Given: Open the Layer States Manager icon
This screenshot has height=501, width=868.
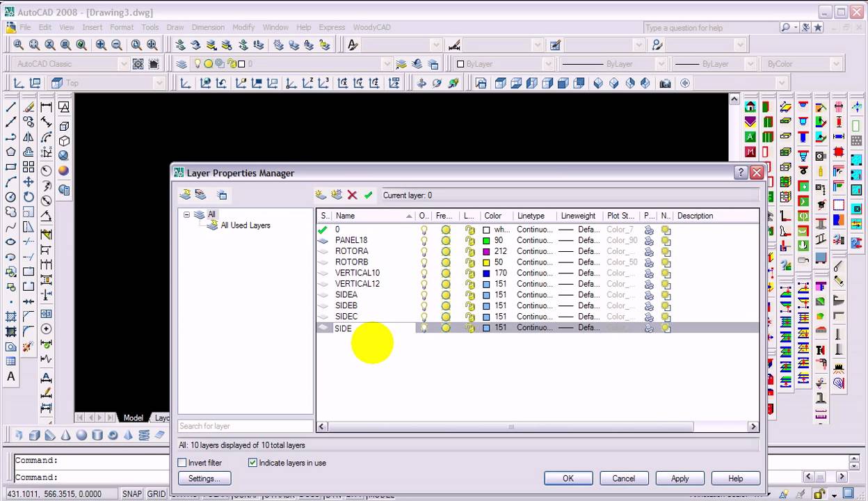Looking at the screenshot, I should coord(222,195).
